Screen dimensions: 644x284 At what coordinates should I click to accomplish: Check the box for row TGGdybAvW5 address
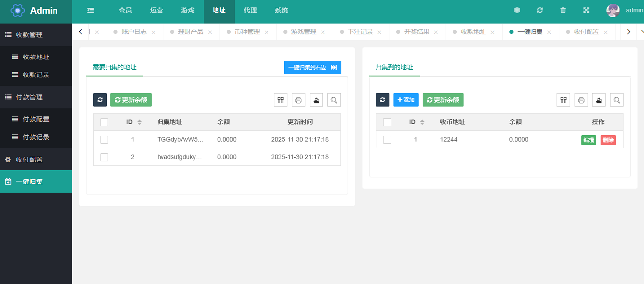104,140
